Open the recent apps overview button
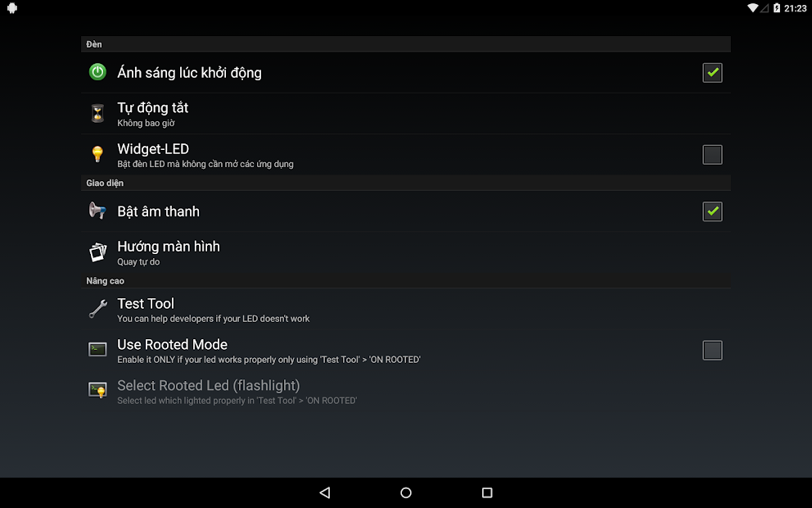The height and width of the screenshot is (508, 812). 487,492
